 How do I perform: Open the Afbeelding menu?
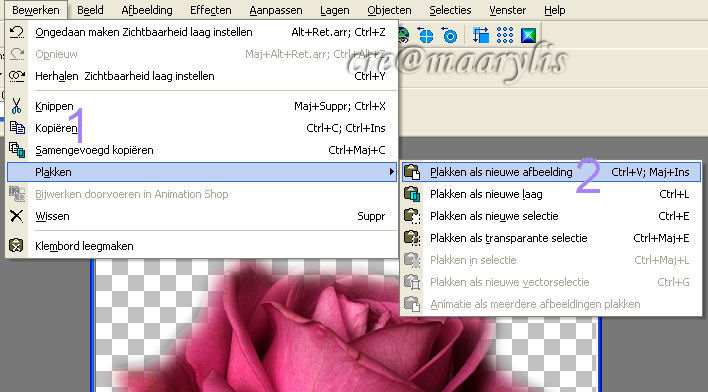click(147, 10)
